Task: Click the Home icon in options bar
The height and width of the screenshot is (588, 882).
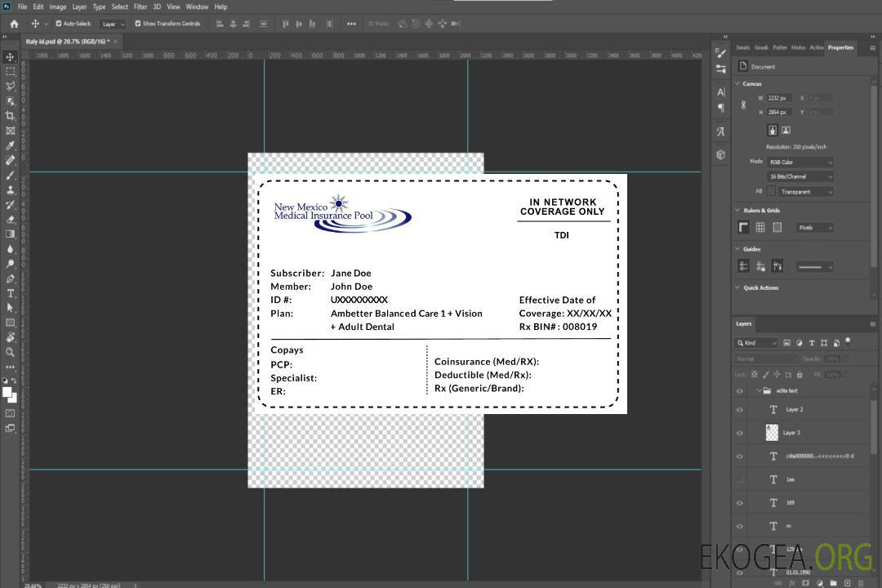Action: (x=14, y=24)
